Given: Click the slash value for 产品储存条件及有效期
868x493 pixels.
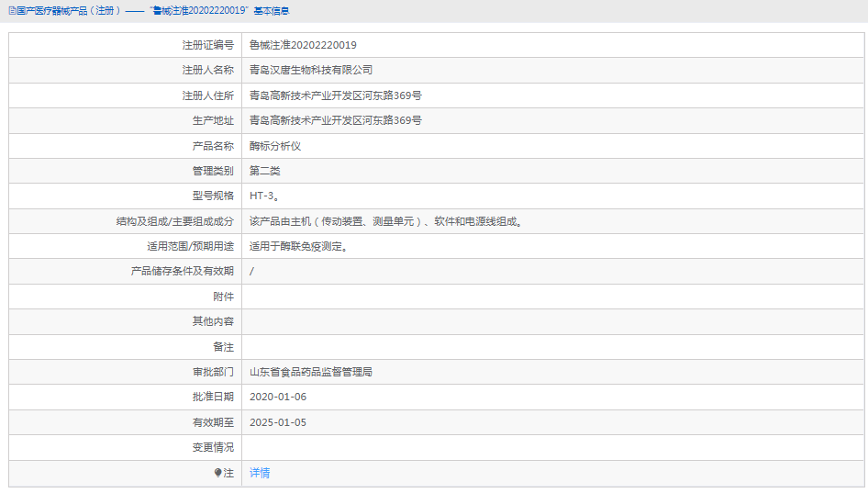Looking at the screenshot, I should click(x=252, y=271).
